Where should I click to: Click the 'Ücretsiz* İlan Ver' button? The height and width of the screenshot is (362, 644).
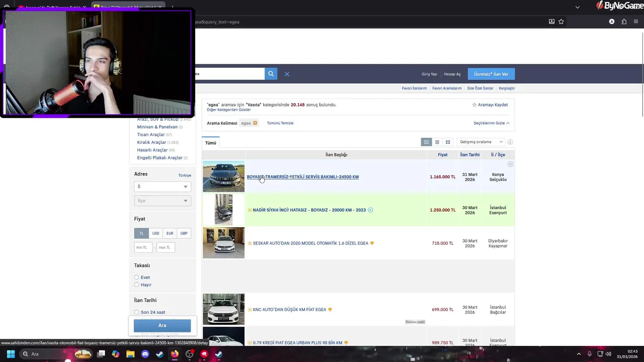point(491,74)
